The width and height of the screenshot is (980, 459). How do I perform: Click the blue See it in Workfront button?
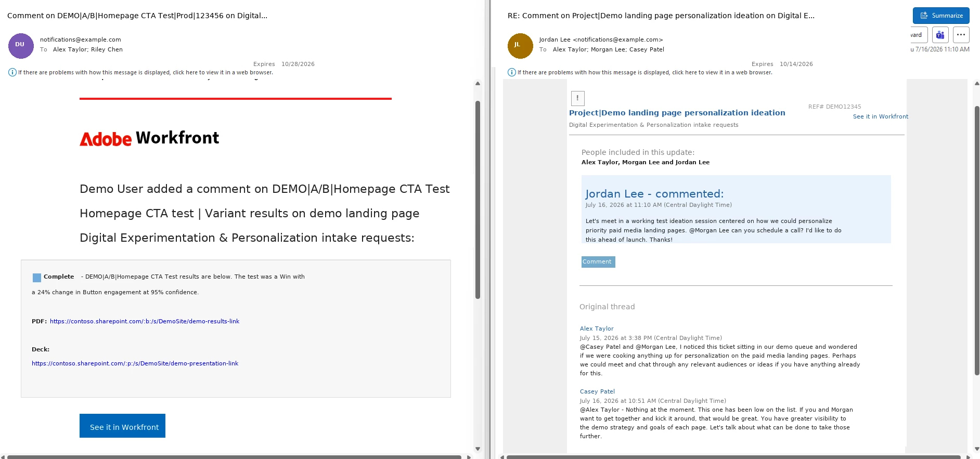[x=122, y=426]
